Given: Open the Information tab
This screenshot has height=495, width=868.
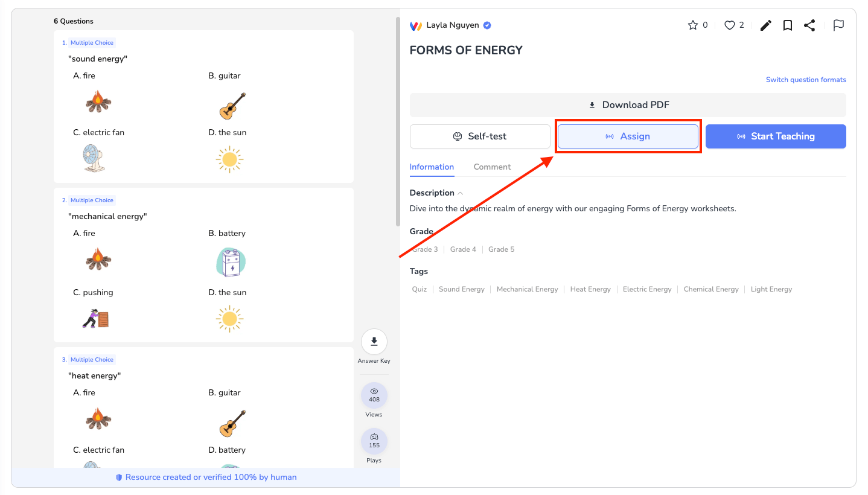Looking at the screenshot, I should coord(432,167).
